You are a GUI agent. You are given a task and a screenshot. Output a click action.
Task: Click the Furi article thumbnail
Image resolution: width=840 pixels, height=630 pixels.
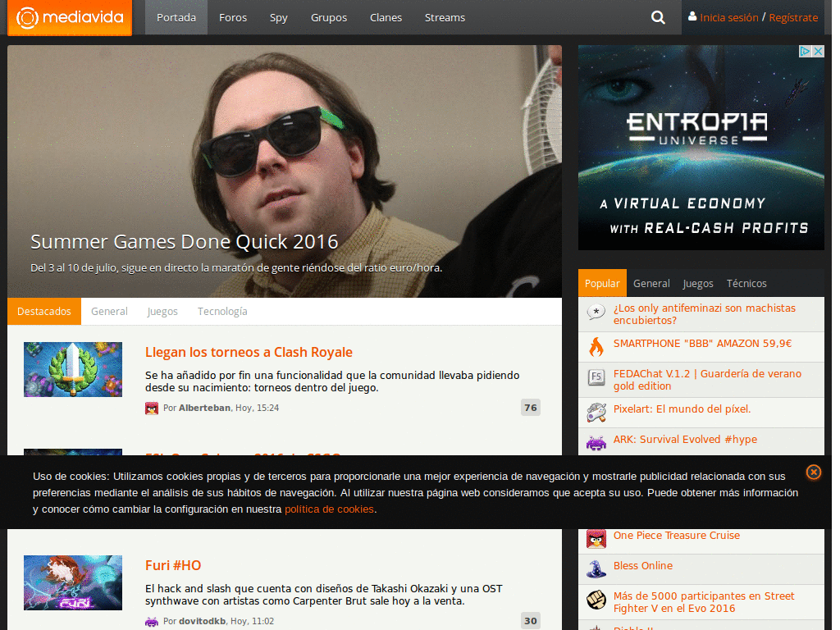(73, 583)
